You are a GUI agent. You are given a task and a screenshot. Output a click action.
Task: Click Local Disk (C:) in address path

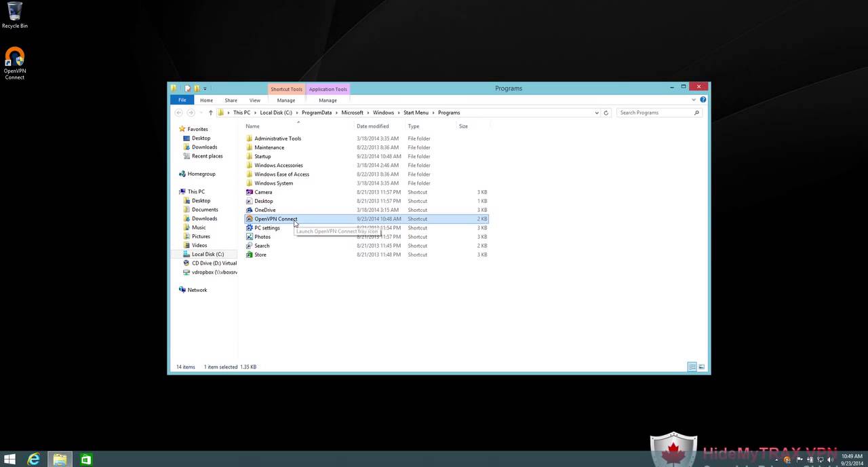(276, 113)
